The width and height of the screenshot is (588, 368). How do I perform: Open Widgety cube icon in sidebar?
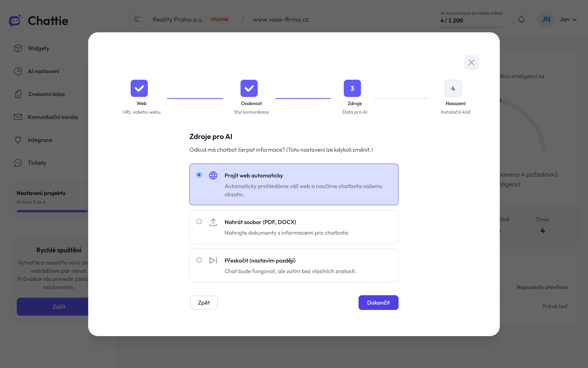pyautogui.click(x=18, y=48)
